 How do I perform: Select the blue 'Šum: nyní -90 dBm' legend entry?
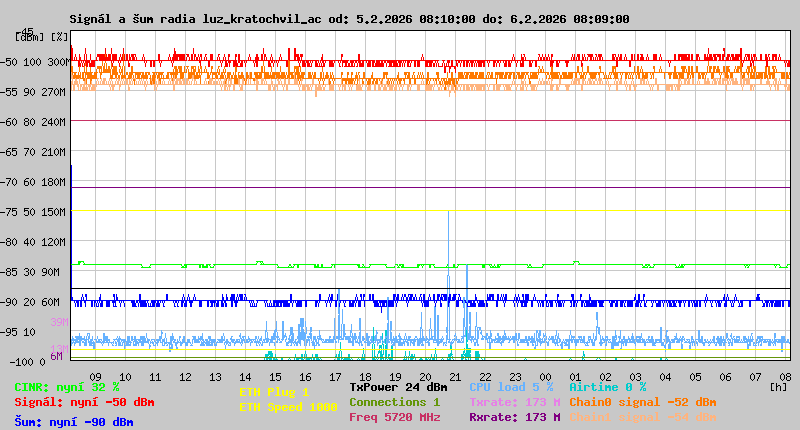74,422
